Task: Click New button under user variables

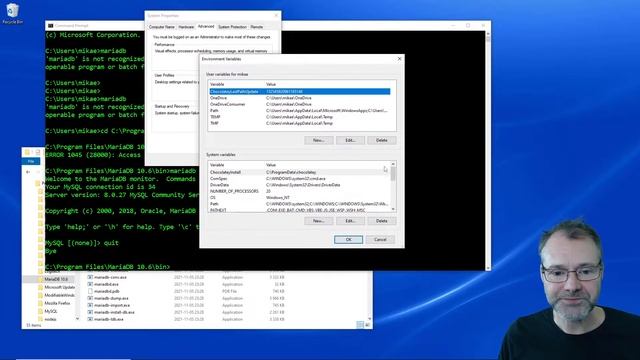Action: (x=318, y=140)
